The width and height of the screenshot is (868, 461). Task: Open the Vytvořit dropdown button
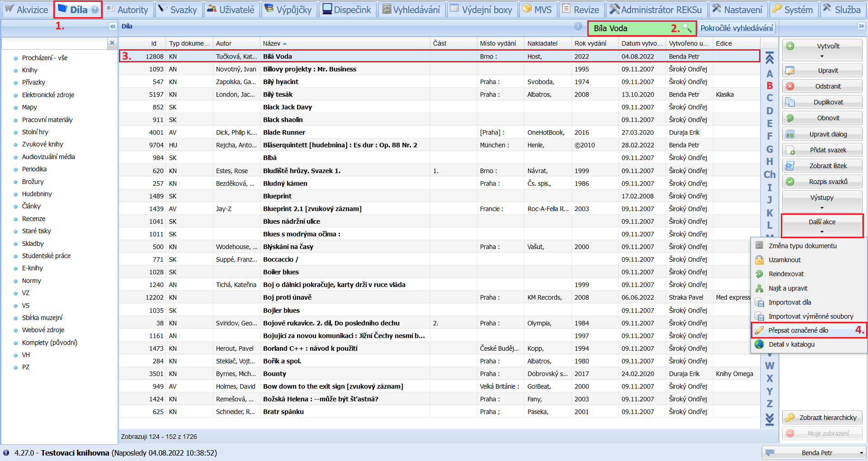(x=822, y=50)
